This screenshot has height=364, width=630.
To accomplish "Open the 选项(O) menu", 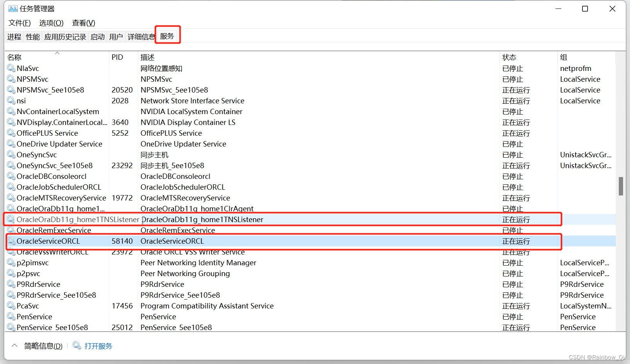I will pos(51,23).
